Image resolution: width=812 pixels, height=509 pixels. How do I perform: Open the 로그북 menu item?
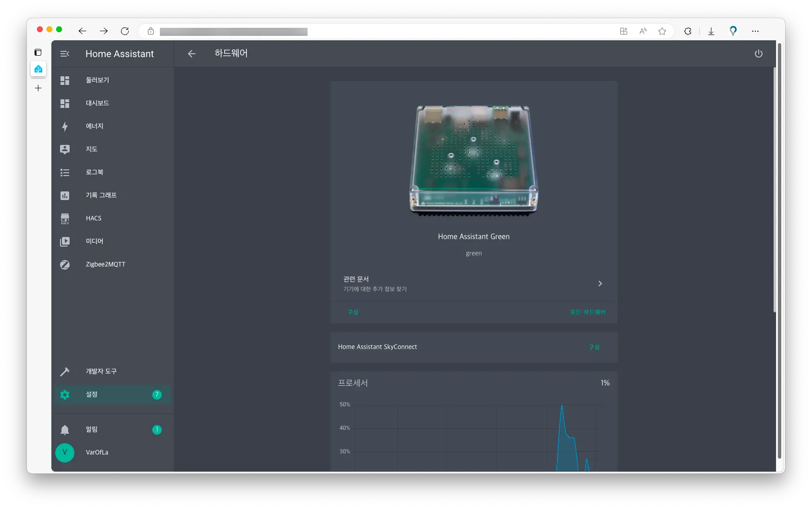click(112, 172)
